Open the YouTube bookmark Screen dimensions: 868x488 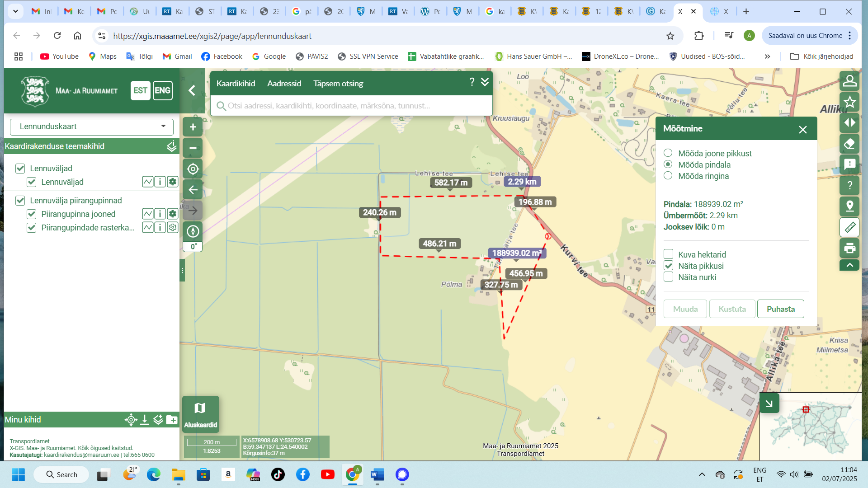pyautogui.click(x=59, y=56)
